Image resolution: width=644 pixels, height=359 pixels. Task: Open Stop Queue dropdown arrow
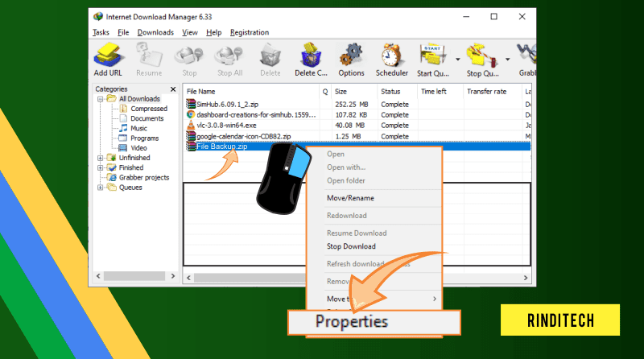508,60
